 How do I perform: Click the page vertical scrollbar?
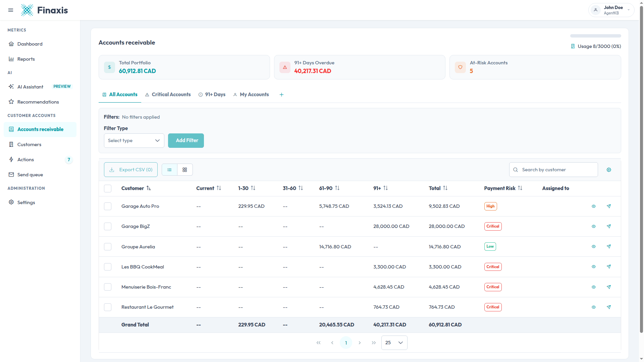coord(641,169)
